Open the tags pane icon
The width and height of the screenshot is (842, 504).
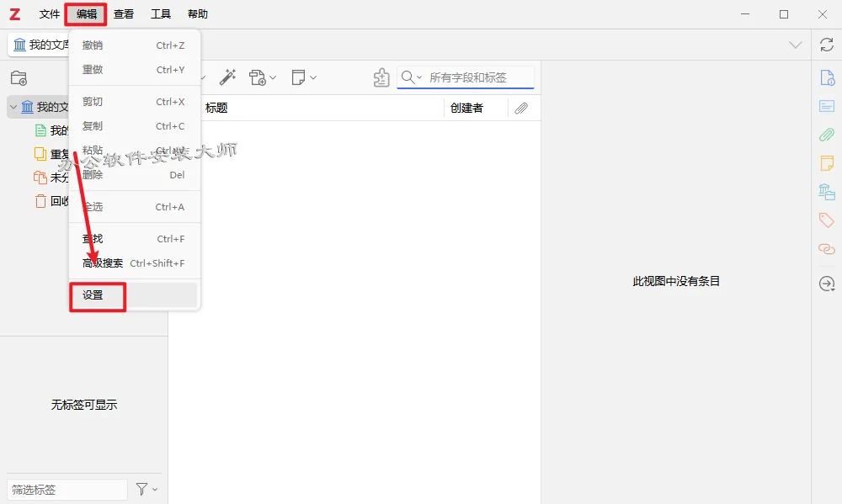pyautogui.click(x=827, y=220)
